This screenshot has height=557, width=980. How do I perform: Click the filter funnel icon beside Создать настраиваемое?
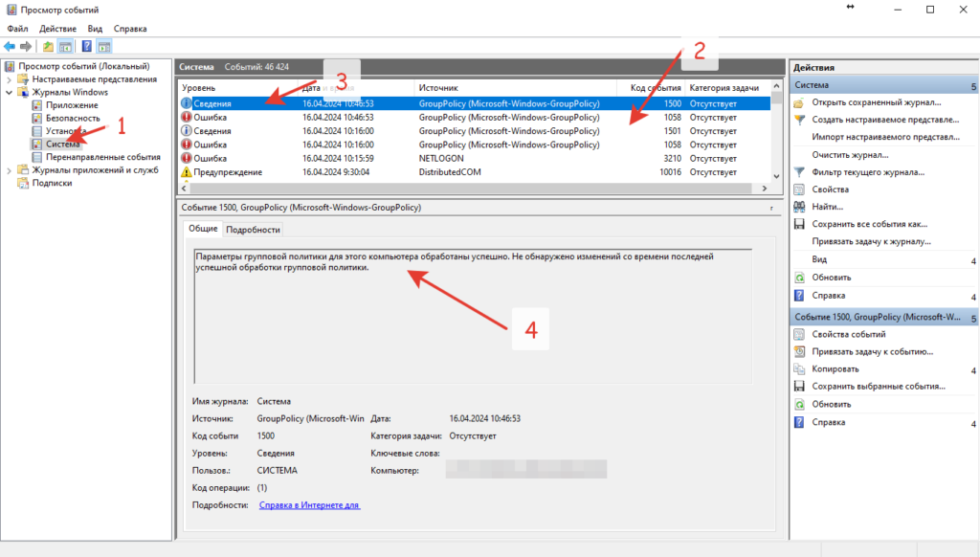(799, 120)
